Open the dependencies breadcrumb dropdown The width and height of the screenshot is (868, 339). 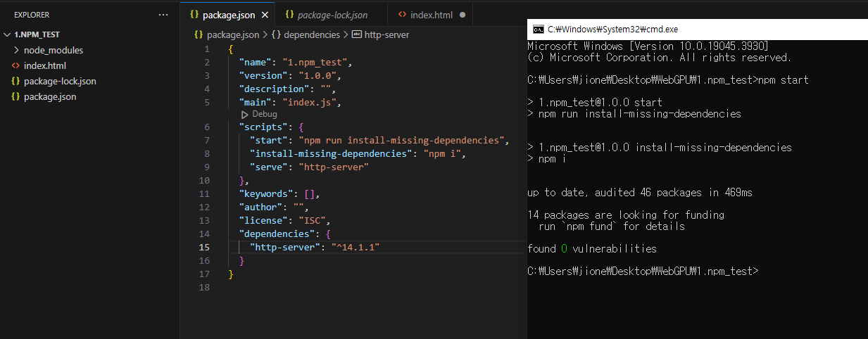[312, 34]
